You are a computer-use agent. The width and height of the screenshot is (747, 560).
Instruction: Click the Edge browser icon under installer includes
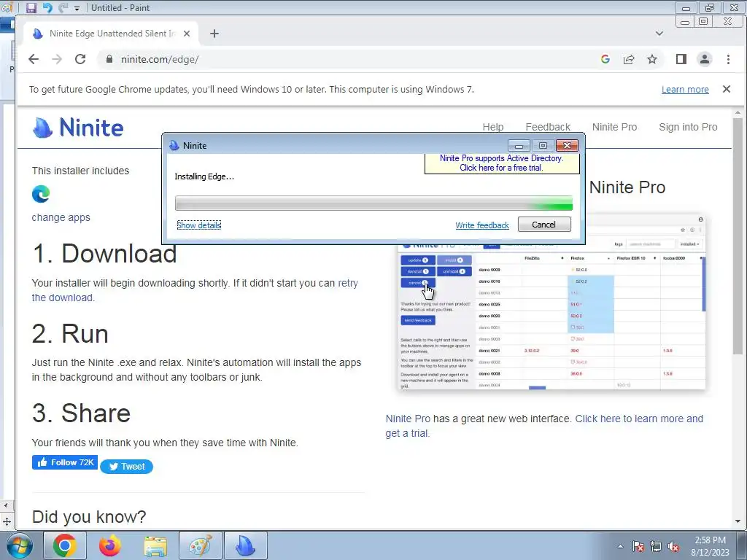[x=41, y=194]
